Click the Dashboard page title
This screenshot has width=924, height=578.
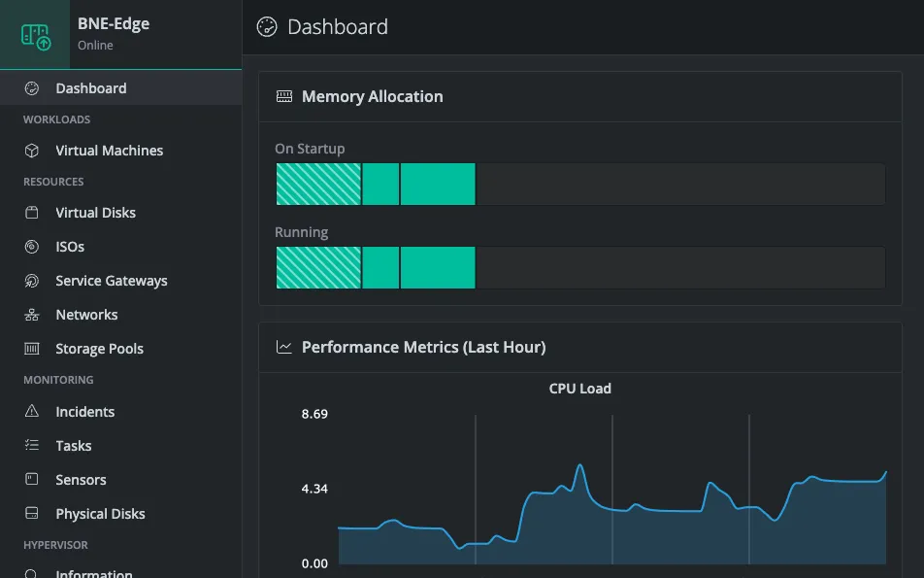point(338,27)
